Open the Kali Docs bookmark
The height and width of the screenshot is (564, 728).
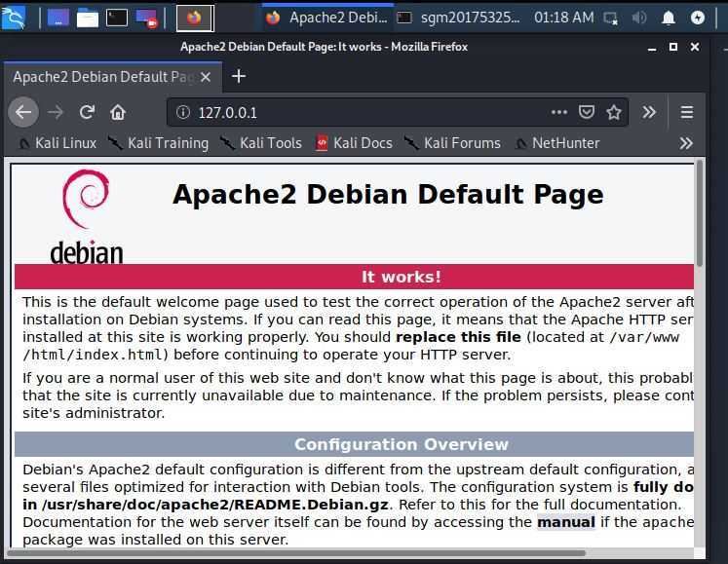pos(354,143)
